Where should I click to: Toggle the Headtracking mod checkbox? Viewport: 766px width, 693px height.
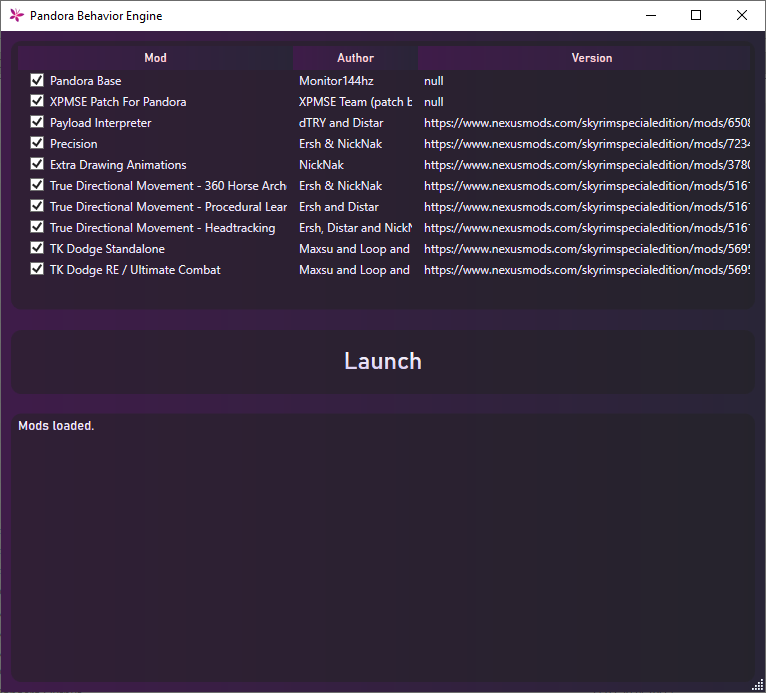pos(37,227)
